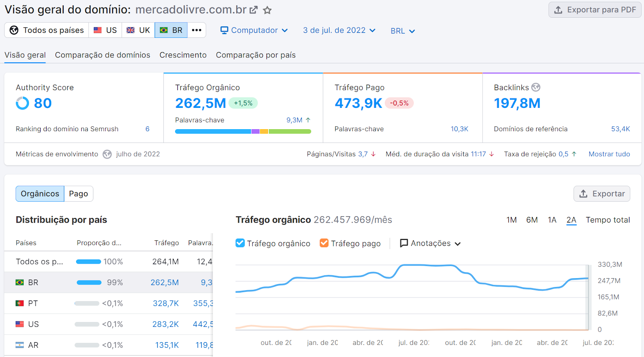Viewport: 644px width, 357px height.
Task: Click US traffic value 283,2K
Action: coord(165,324)
